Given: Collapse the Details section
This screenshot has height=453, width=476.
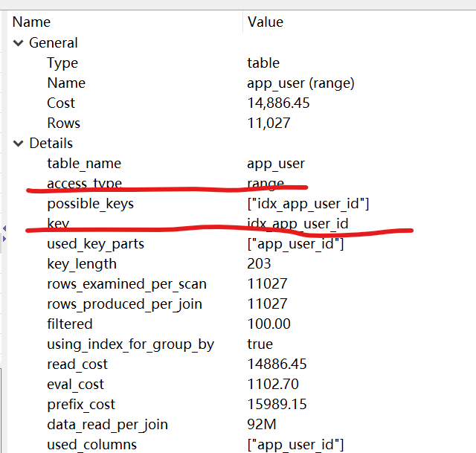Looking at the screenshot, I should pyautogui.click(x=18, y=144).
